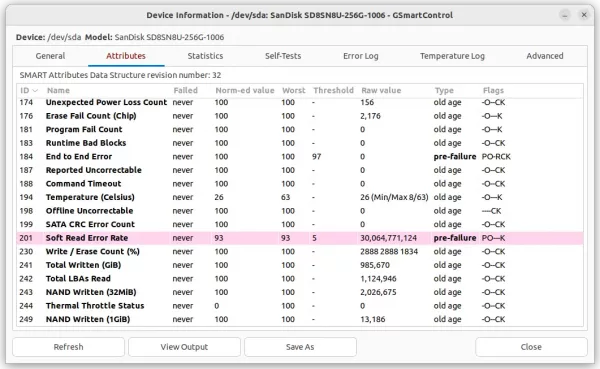Sort by the Name column header

coord(58,91)
